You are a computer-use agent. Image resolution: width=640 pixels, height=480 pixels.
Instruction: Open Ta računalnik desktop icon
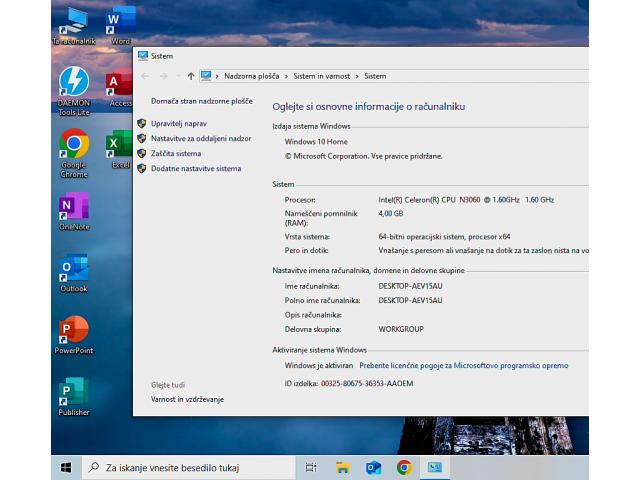tap(74, 27)
